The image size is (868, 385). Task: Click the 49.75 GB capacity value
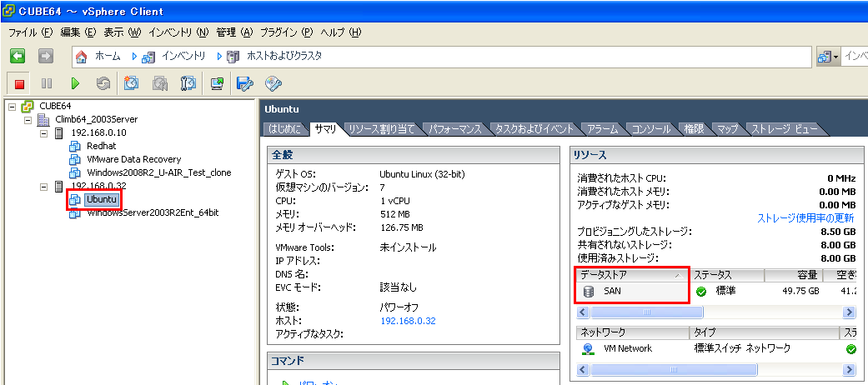[800, 292]
